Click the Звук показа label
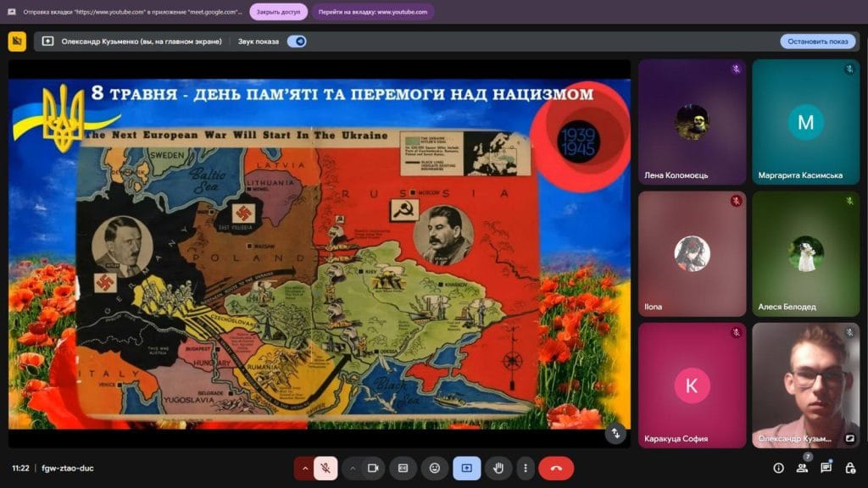The width and height of the screenshot is (868, 488). [x=259, y=42]
